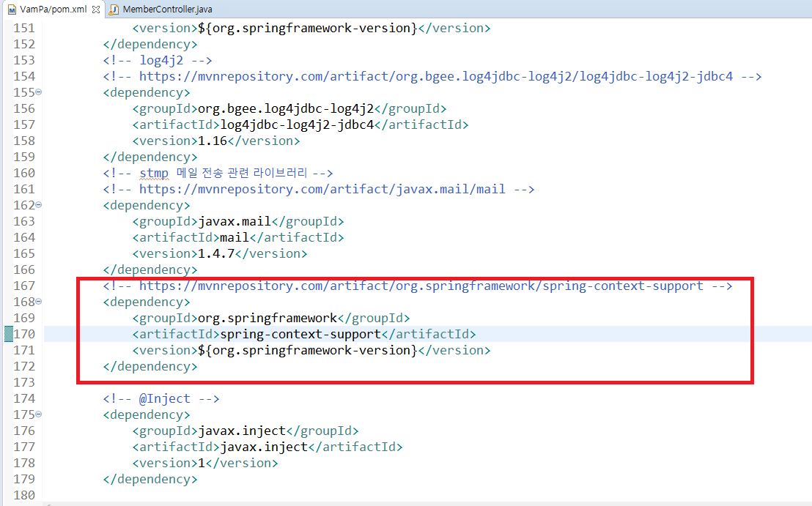Click the marker beside line 170
Screen dimensions: 812x506
coord(8,334)
